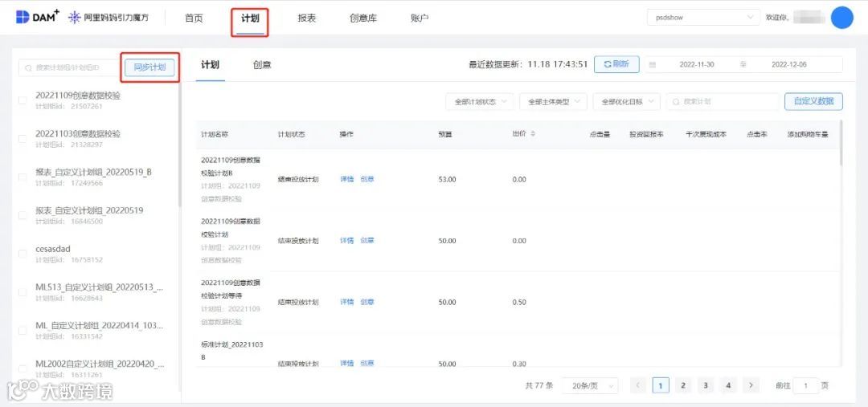Click the search icon in plan group search box

point(28,68)
